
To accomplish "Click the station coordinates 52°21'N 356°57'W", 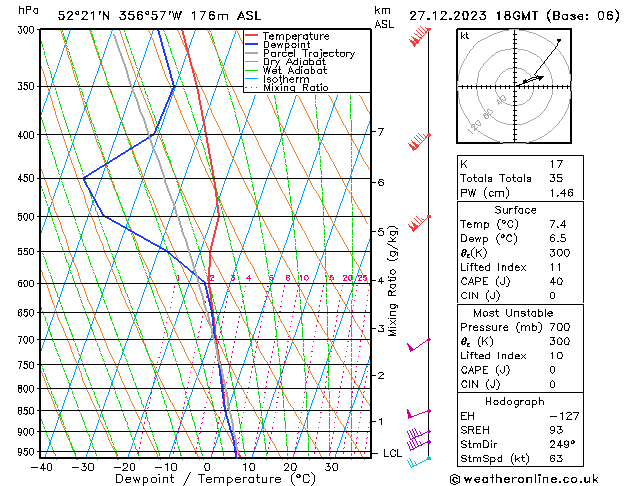I will click(120, 16).
